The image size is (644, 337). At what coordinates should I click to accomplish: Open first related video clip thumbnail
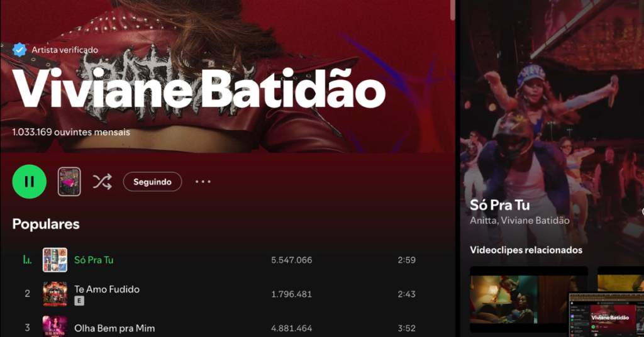[529, 299]
